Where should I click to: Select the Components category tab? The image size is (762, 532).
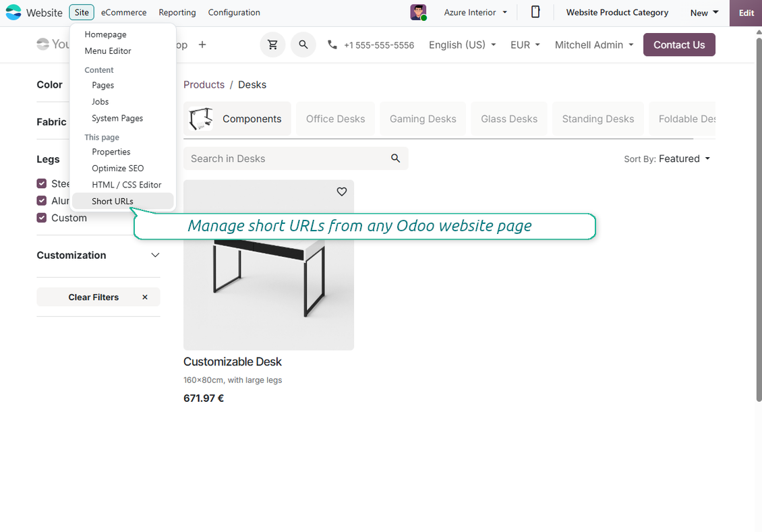tap(237, 119)
